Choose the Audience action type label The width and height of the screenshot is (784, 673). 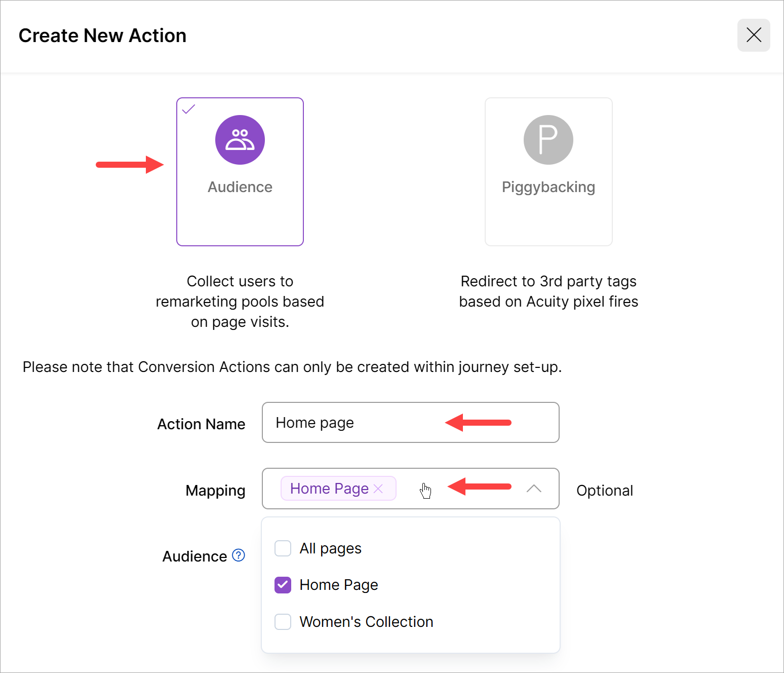(x=240, y=187)
